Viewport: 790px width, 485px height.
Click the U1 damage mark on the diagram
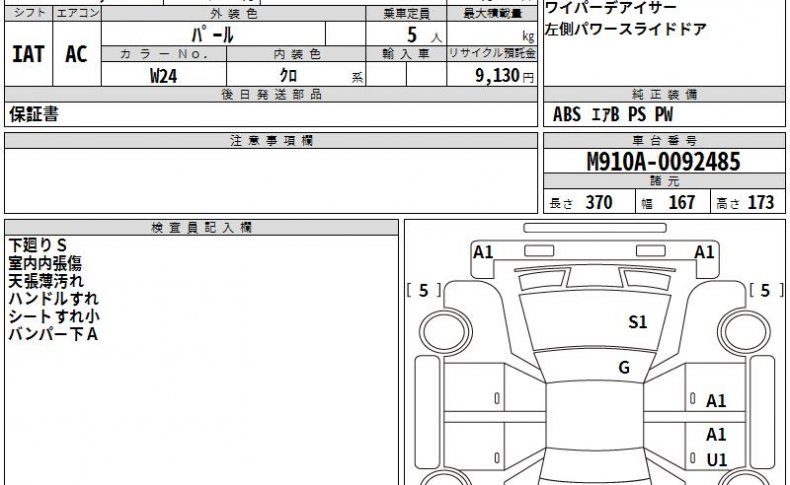(x=716, y=460)
